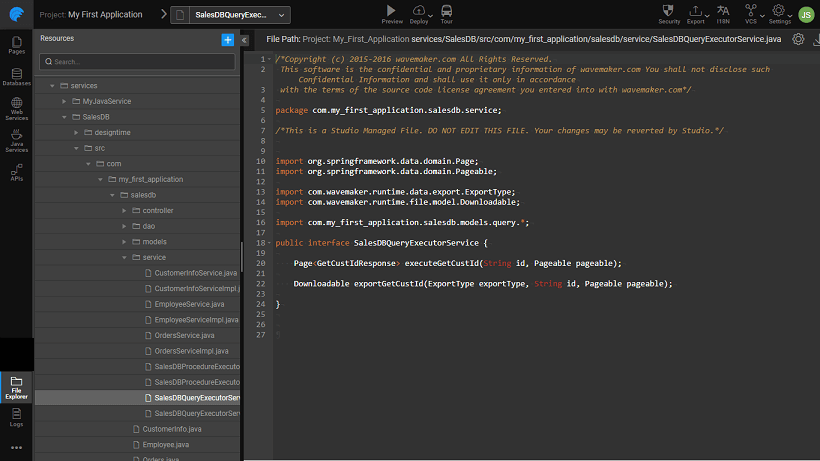Open the Pages panel in sidebar
Viewport: 820px width, 461px height.
pyautogui.click(x=16, y=44)
